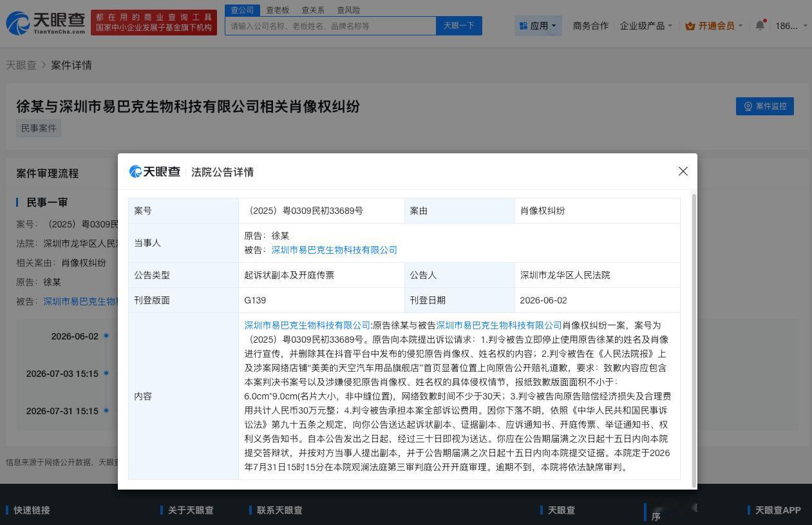Click the case number (2025)粤0309民初33689号 cell
The width and height of the screenshot is (812, 525).
pos(321,211)
